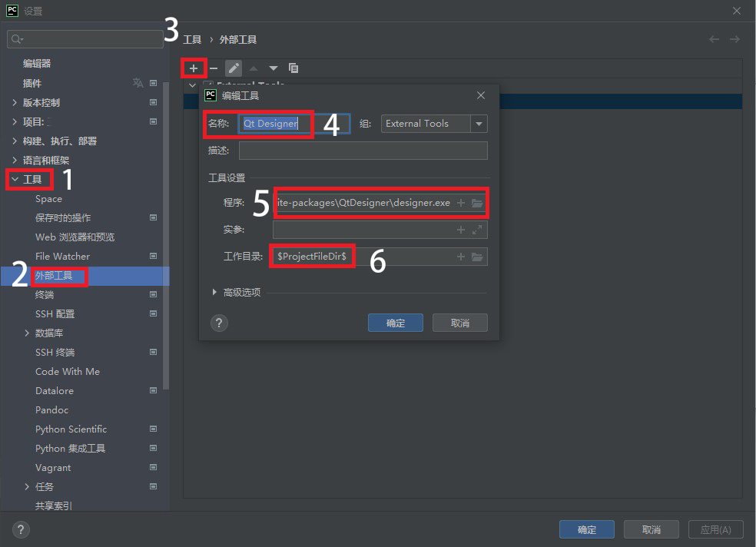
Task: Click the 描述 input field
Action: tap(363, 151)
